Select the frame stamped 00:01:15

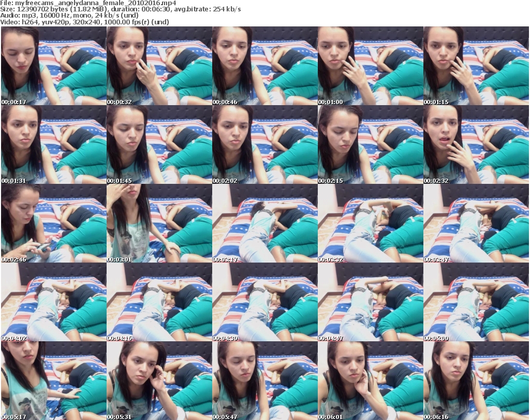point(476,66)
